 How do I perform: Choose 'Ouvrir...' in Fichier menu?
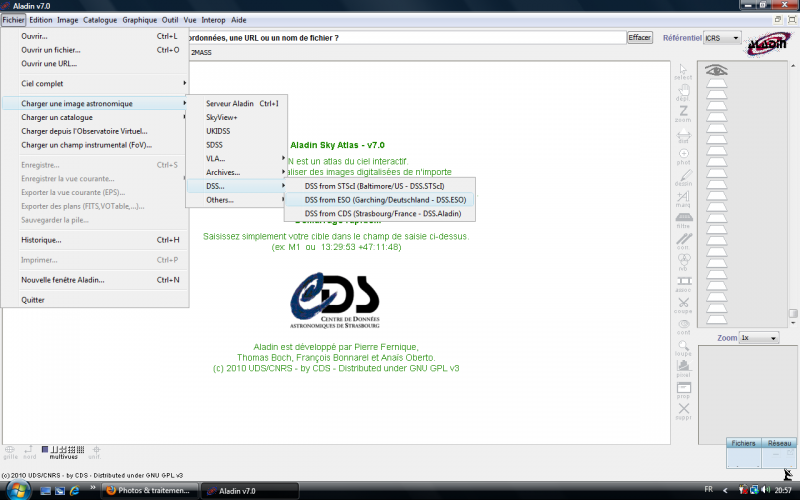click(95, 36)
